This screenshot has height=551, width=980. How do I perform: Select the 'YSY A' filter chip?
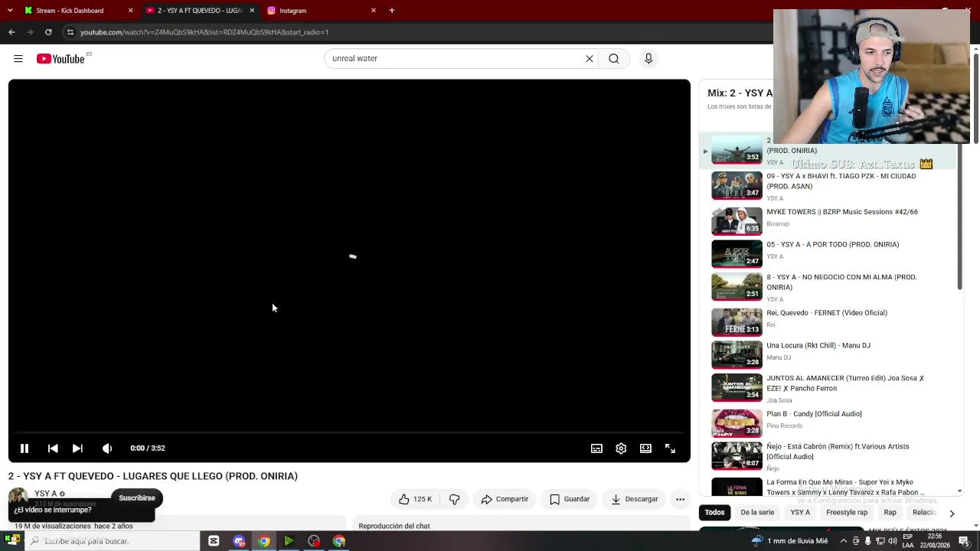coord(800,513)
